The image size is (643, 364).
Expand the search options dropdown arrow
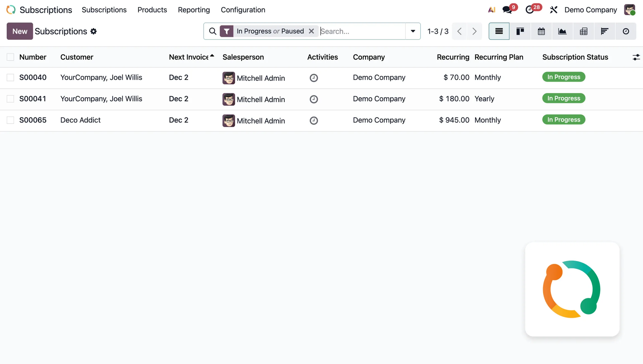[x=413, y=31]
